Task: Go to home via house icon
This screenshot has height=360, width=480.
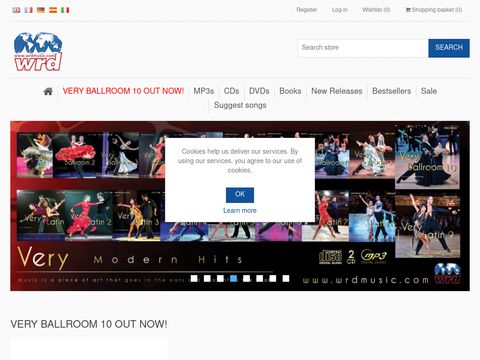Action: coord(48,91)
